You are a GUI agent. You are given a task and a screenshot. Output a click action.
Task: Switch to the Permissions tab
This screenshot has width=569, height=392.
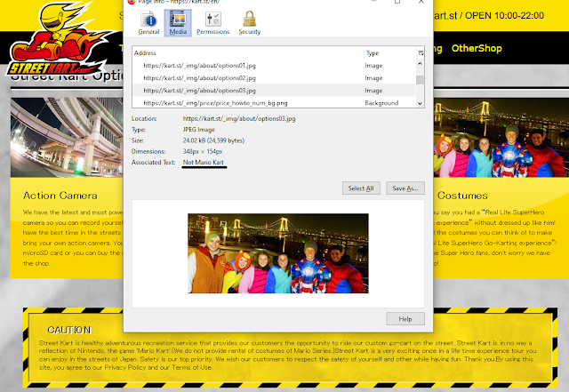[x=213, y=23]
